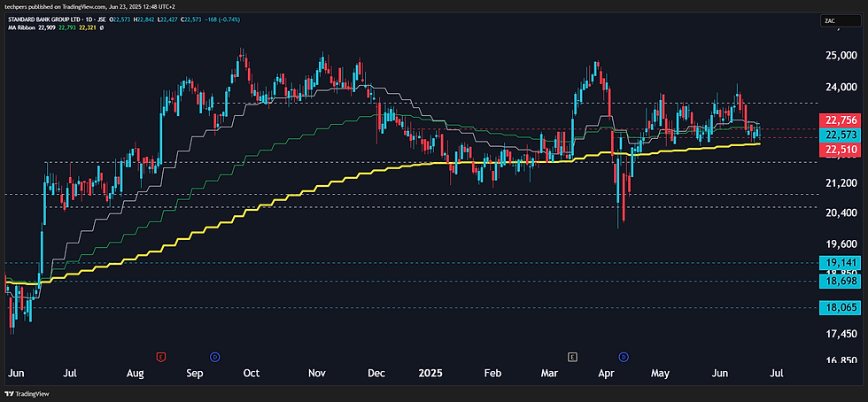
Task: Click the red 22,756 price label
Action: (841, 120)
